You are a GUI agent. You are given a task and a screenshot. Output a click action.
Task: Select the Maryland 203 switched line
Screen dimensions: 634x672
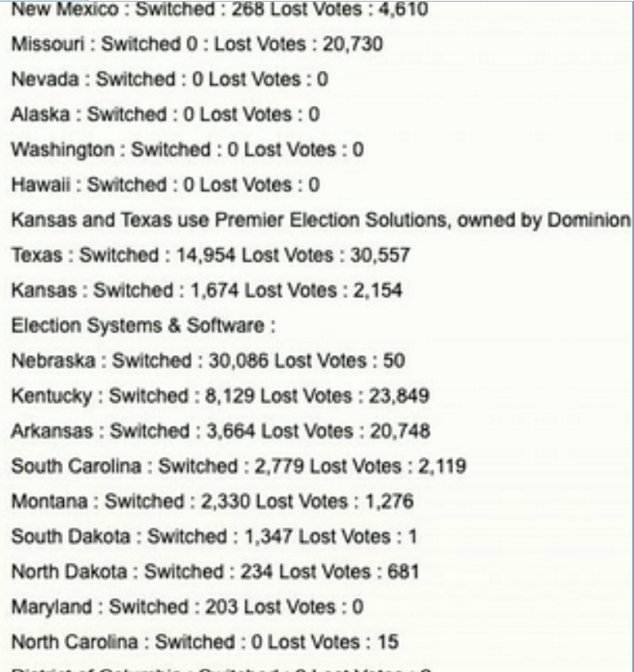(x=188, y=606)
